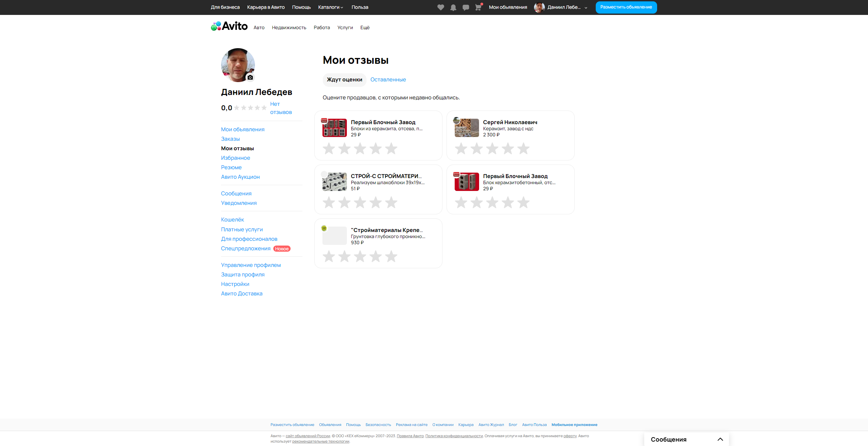The height and width of the screenshot is (446, 868).
Task: Open Избранное in sidebar
Action: click(x=235, y=158)
